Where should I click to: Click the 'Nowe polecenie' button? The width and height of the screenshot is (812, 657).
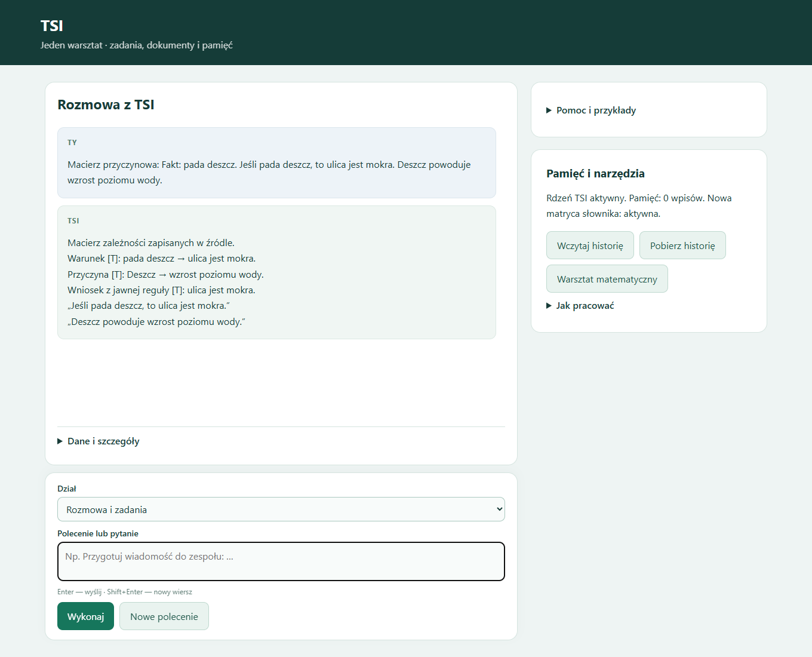tap(164, 616)
